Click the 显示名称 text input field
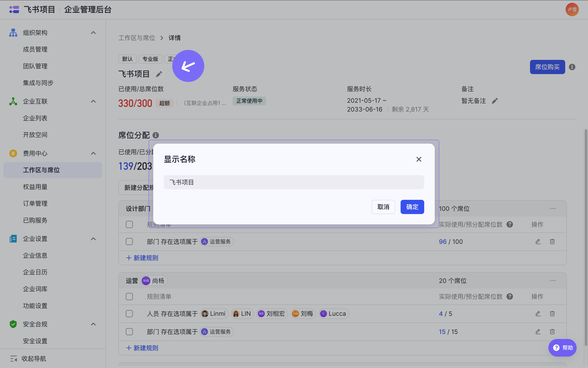This screenshot has width=588, height=368. tap(294, 182)
